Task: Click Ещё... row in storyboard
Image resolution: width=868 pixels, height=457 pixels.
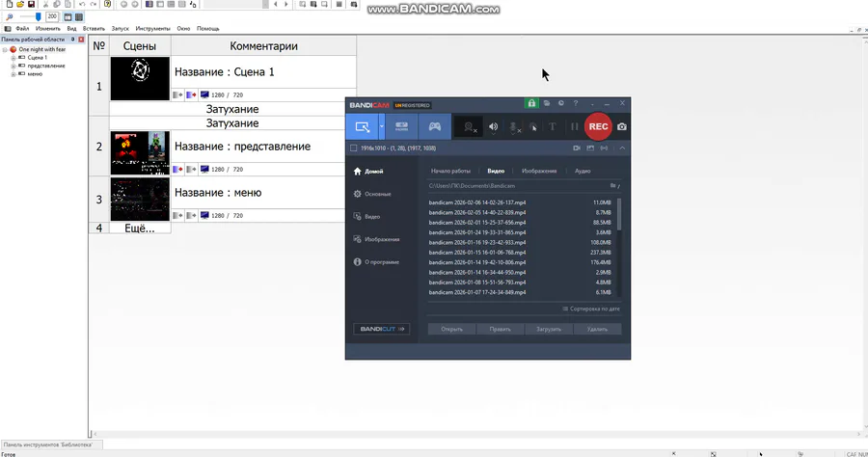Action: pos(140,228)
